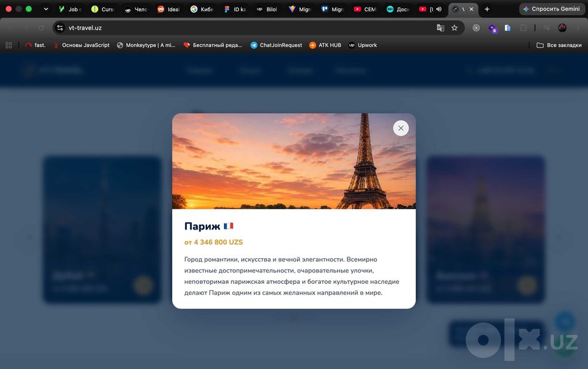Viewport: 588px width, 369px height.
Task: Close the active vt-travel tab
Action: (x=472, y=9)
